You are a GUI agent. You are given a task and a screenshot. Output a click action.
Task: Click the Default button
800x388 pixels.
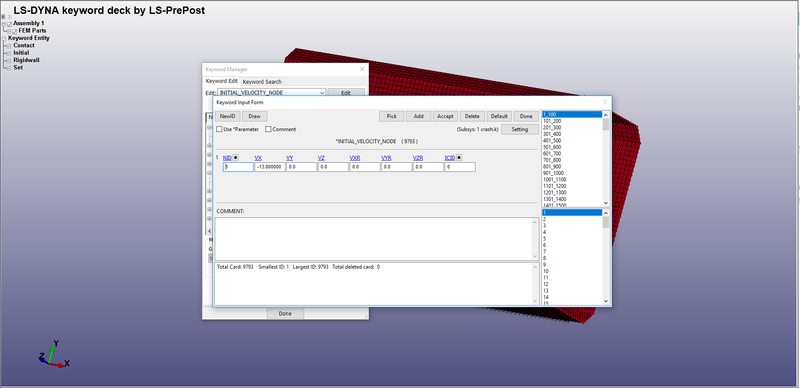pos(499,116)
